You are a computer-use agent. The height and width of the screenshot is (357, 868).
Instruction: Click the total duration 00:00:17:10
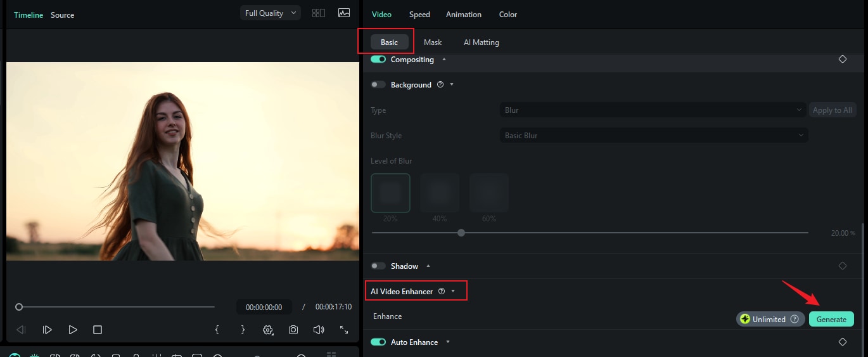[333, 307]
